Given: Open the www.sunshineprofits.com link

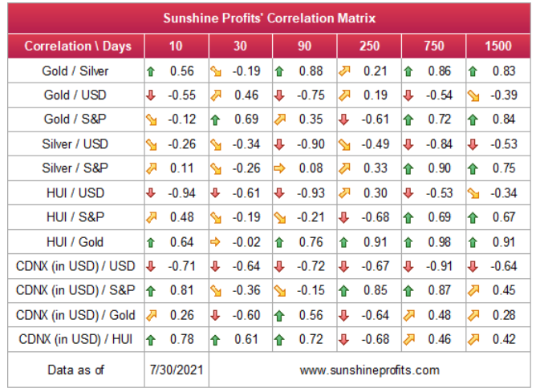Looking at the screenshot, I should point(370,370).
